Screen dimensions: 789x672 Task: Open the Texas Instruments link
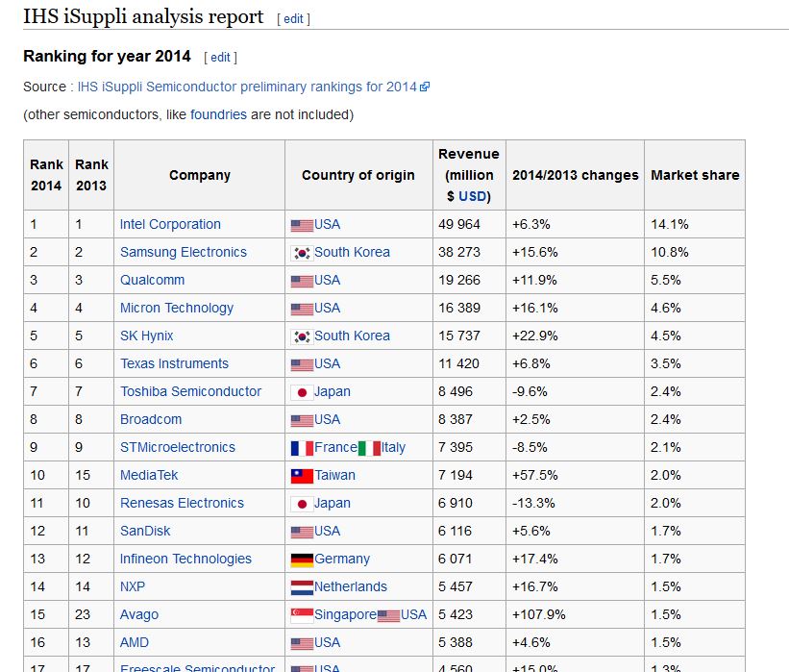(x=174, y=363)
